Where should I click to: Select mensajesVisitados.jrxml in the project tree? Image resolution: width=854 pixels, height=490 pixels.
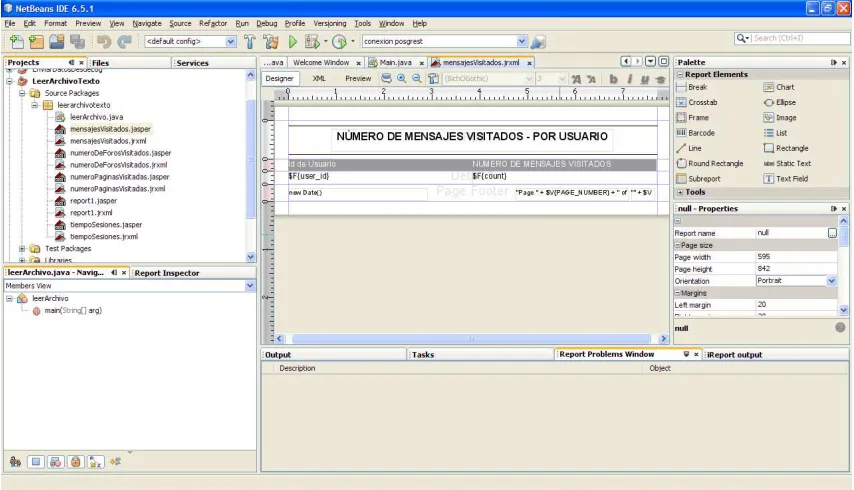(x=108, y=141)
